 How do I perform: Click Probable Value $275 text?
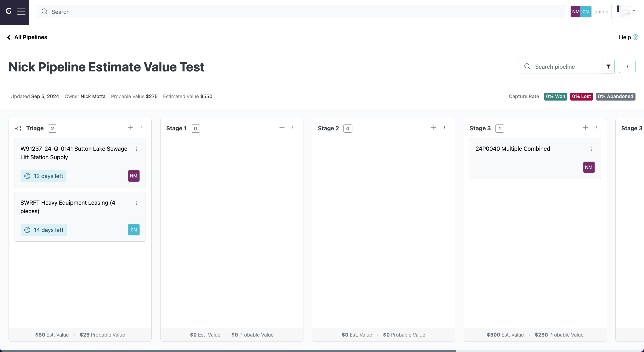[x=134, y=96]
